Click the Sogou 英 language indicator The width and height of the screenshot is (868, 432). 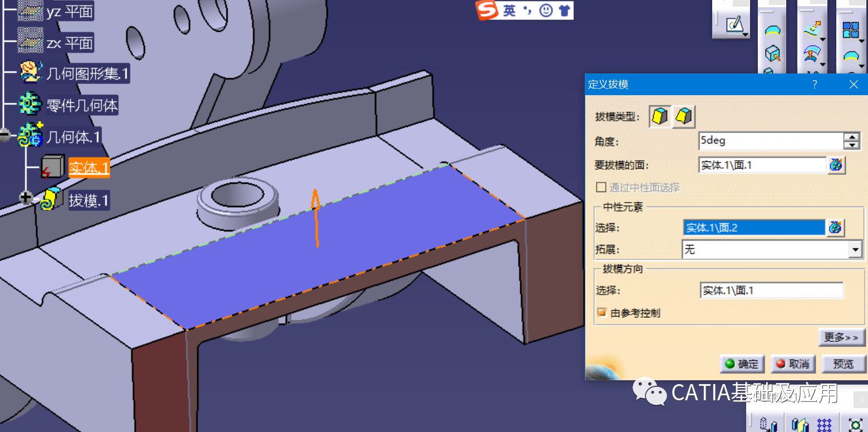(x=509, y=11)
